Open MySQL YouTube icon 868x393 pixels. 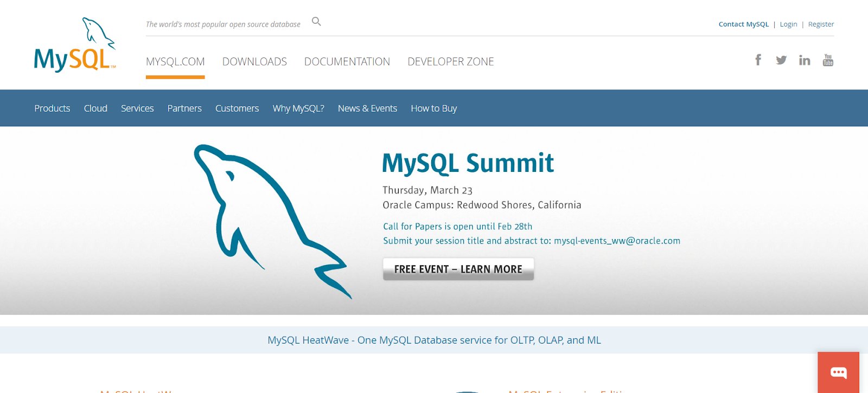coord(828,60)
